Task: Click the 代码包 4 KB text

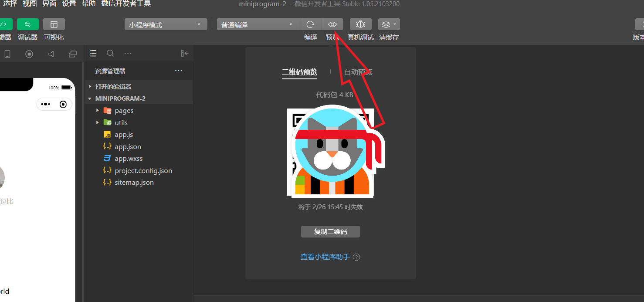Action: [x=334, y=95]
